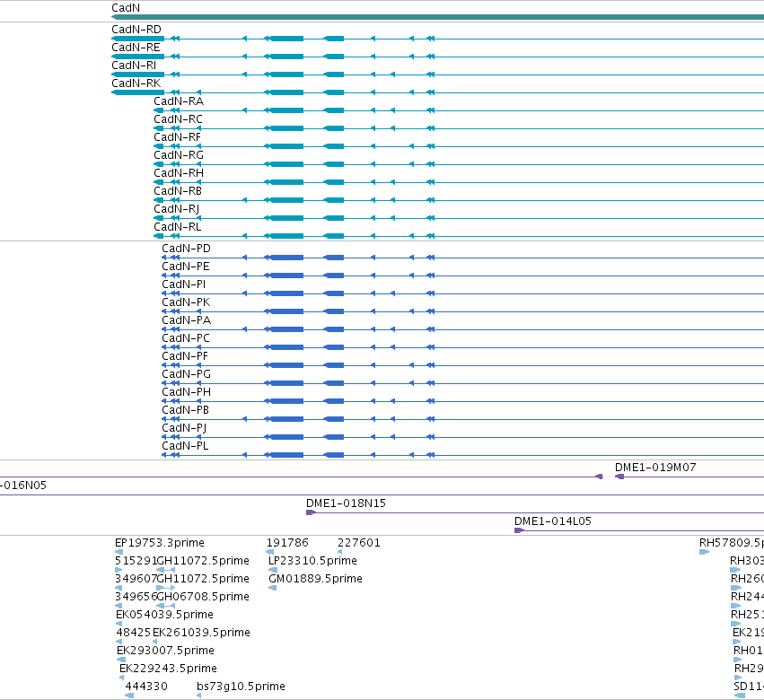Click the arrow glyph under GM01889.5prime
Image resolution: width=764 pixels, height=700 pixels.
click(273, 588)
